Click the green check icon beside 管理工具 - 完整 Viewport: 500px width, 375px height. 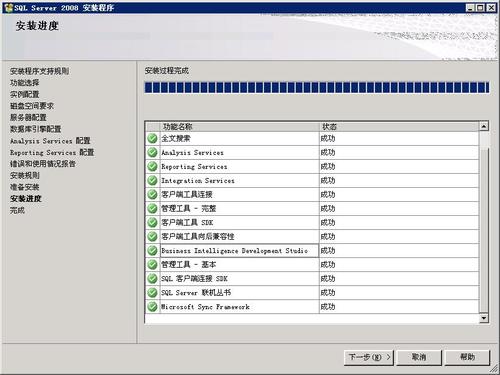[x=152, y=208]
